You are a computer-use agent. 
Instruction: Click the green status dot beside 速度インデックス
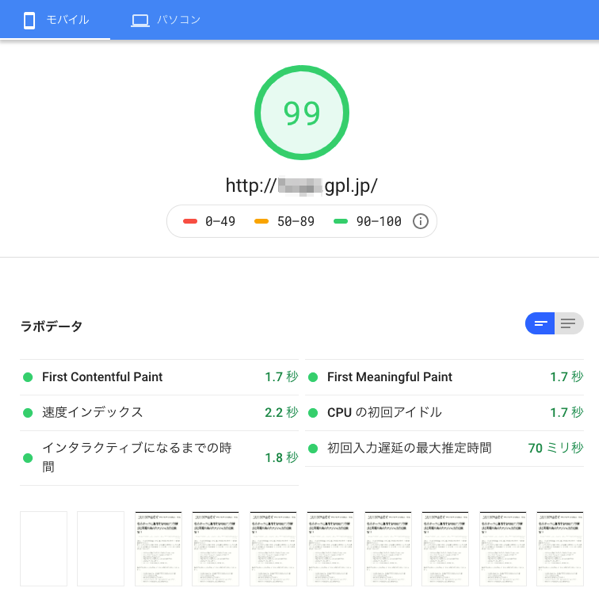[28, 413]
